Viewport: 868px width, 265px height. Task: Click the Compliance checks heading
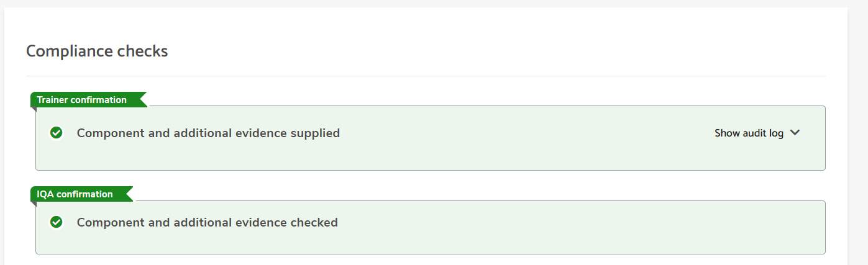point(97,51)
